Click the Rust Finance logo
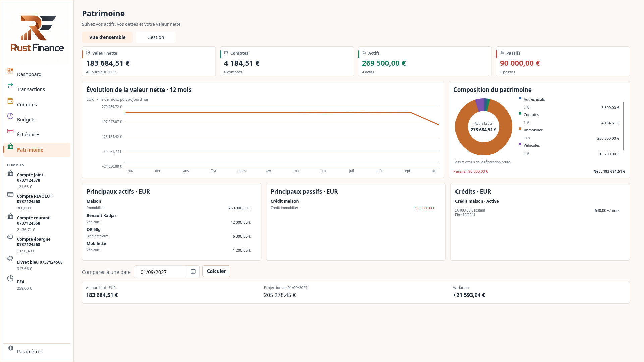644x362 pixels. pos(37,34)
